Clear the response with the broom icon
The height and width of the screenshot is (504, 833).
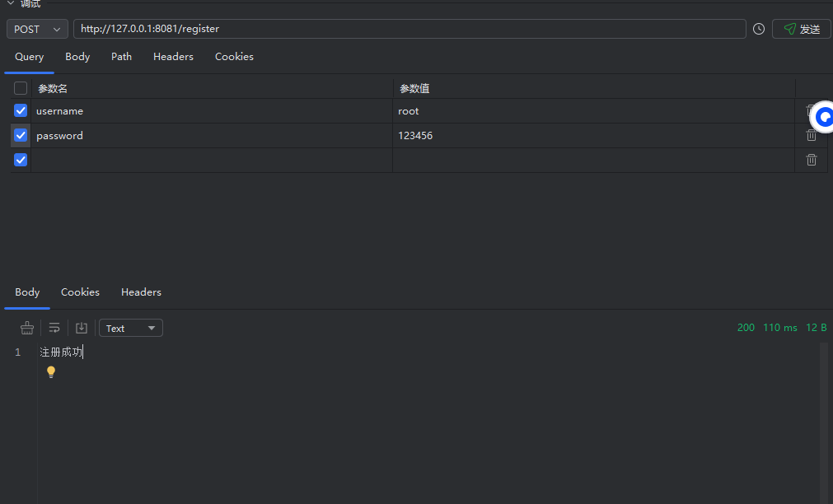click(x=27, y=328)
